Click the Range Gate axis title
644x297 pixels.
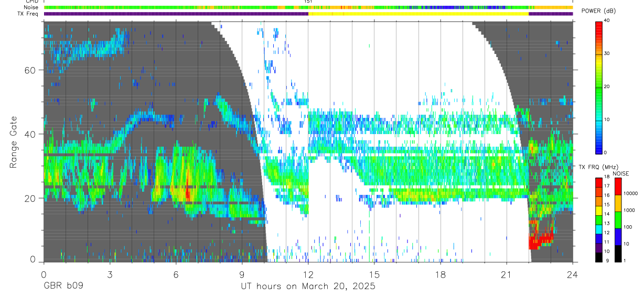pyautogui.click(x=13, y=142)
